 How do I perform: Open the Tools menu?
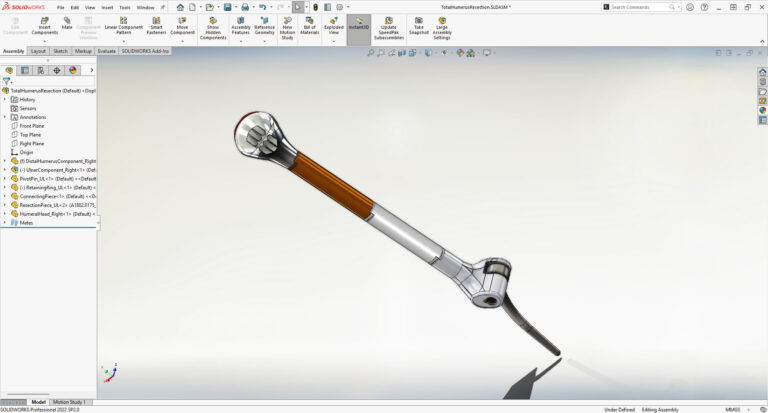(124, 7)
